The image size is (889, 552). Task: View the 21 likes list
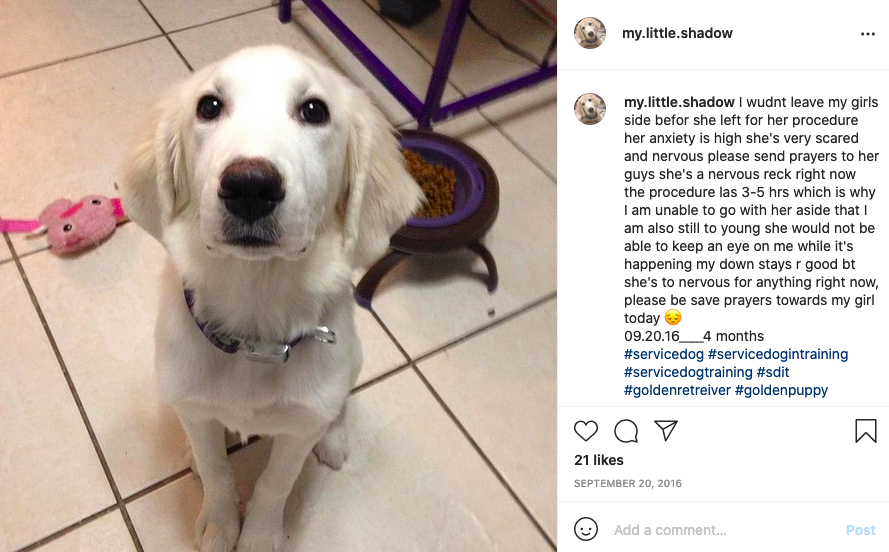pos(599,460)
